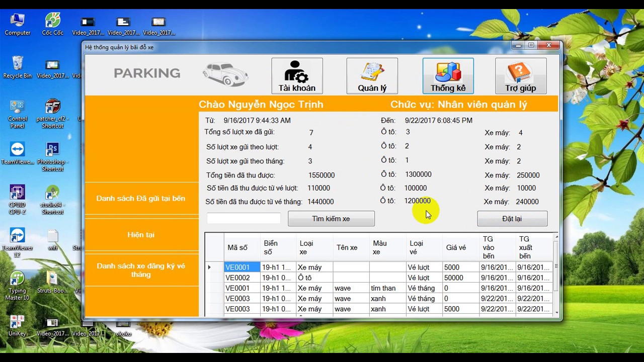Open the Thống kê statistics section
Viewport: 644px width, 362px height.
click(448, 76)
